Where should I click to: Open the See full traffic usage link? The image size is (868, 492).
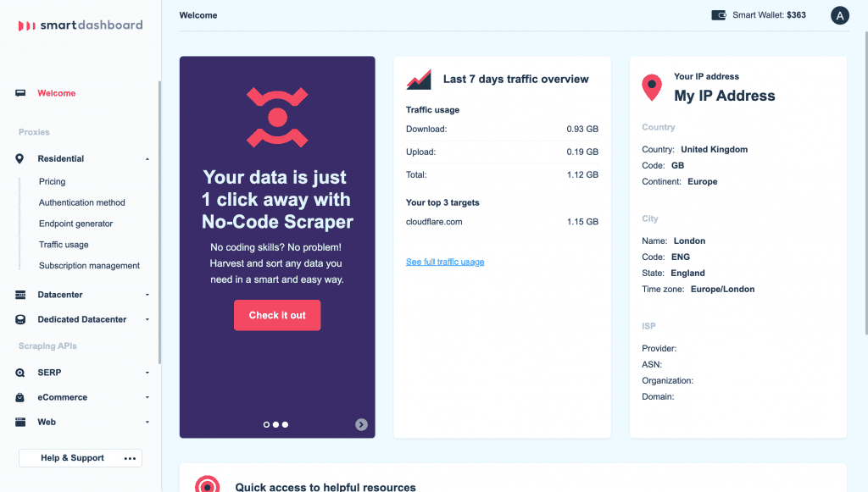click(444, 262)
